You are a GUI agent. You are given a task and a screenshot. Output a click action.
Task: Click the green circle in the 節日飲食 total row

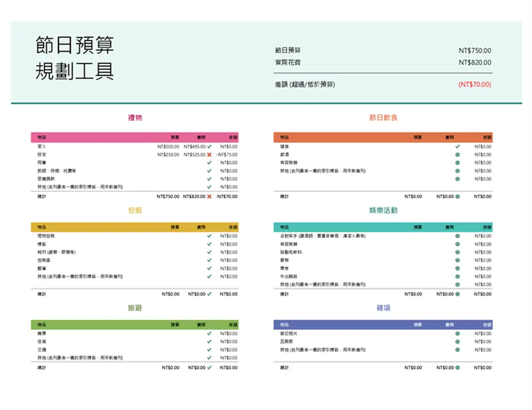[458, 196]
